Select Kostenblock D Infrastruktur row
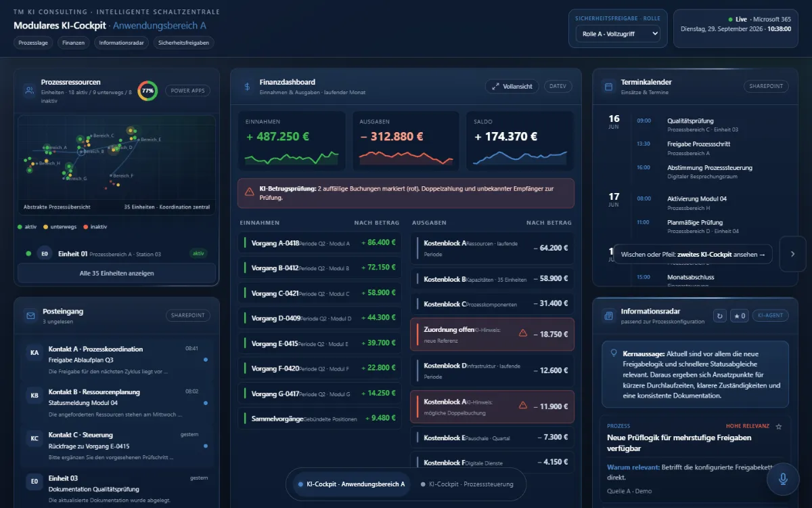 point(492,371)
